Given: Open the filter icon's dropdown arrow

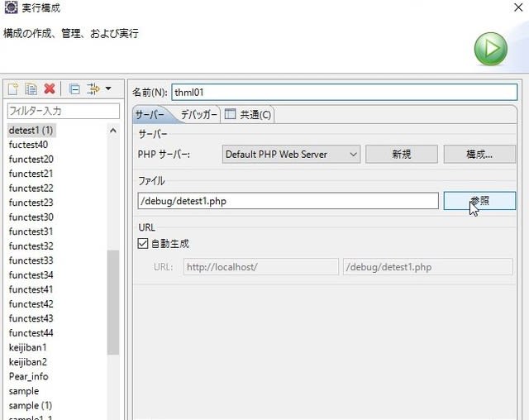Looking at the screenshot, I should coord(108,88).
